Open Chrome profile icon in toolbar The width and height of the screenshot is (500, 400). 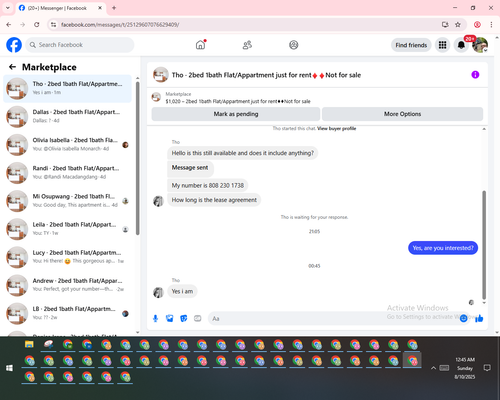(x=477, y=24)
